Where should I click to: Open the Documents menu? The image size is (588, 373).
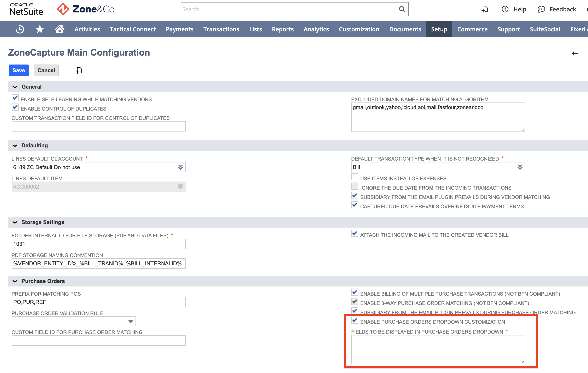[x=405, y=29]
